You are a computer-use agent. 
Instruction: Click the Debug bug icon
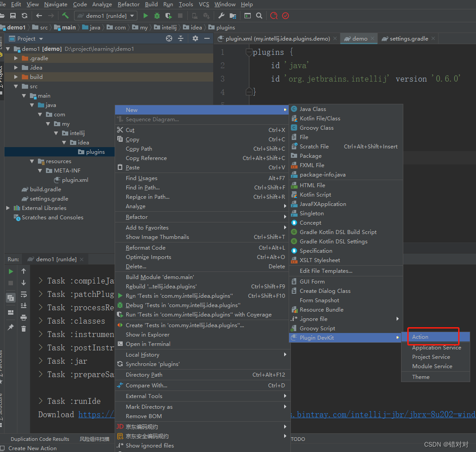tap(157, 16)
